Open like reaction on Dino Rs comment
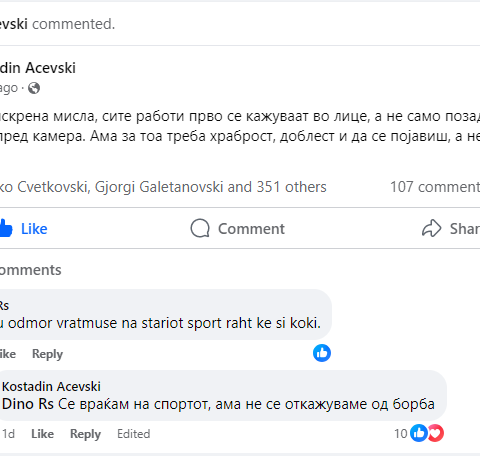480x456 pixels. pos(322,353)
